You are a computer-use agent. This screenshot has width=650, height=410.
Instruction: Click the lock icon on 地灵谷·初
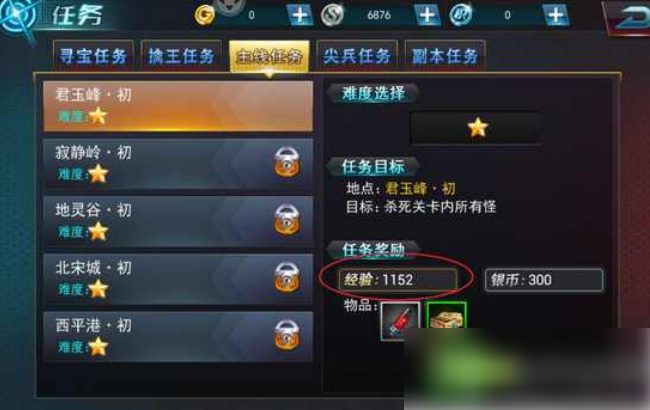287,220
